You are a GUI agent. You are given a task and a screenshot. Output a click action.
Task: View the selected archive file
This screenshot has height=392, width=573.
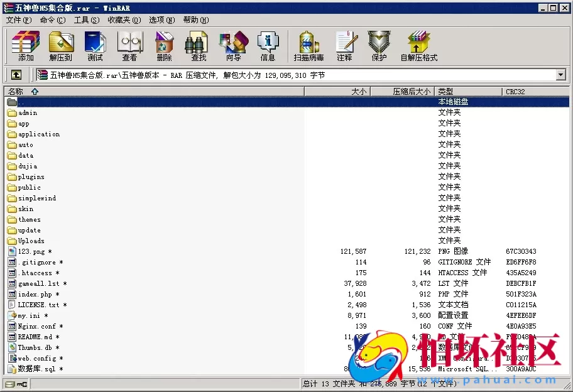tap(129, 45)
